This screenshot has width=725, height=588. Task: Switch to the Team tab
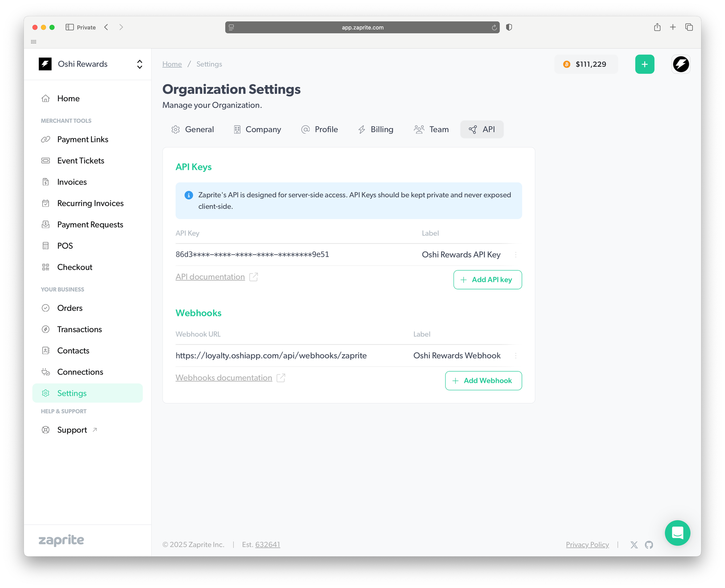pos(431,129)
